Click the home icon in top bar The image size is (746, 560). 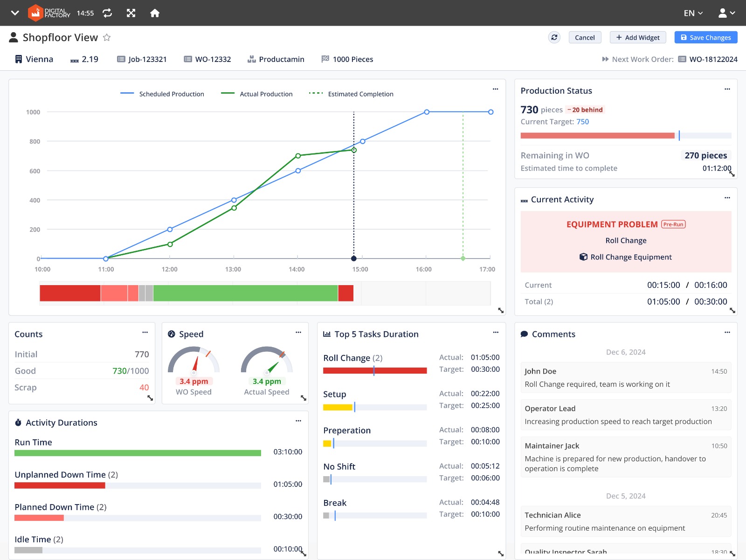155,13
